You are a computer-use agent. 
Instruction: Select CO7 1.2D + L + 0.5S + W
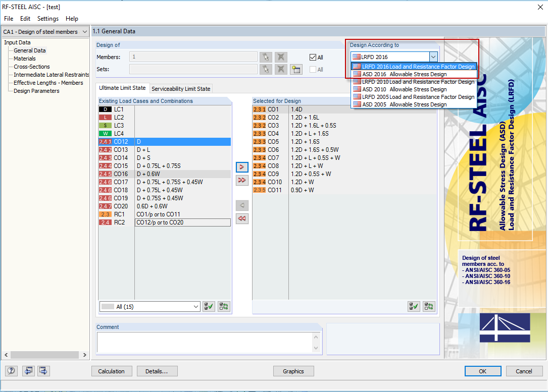344,158
